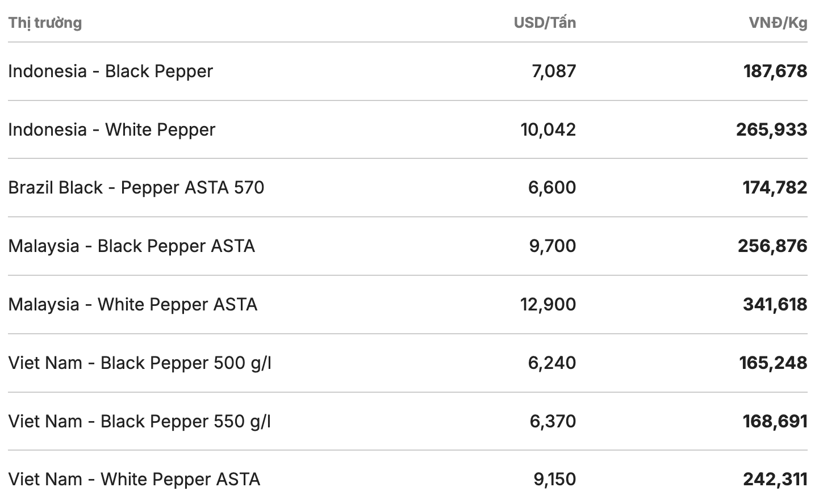Select Malaysia - Black Pepper ASTA label

(132, 246)
